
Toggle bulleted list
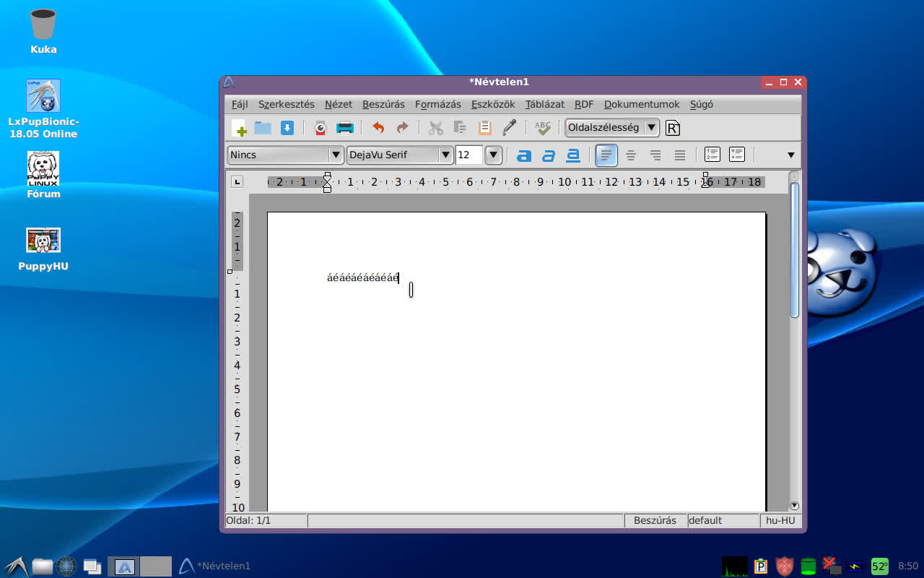point(737,154)
